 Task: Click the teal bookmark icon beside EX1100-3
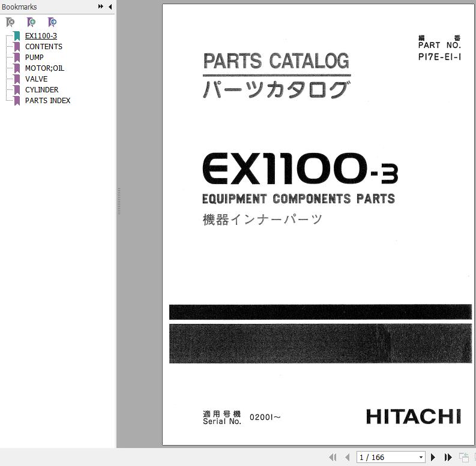(x=17, y=36)
